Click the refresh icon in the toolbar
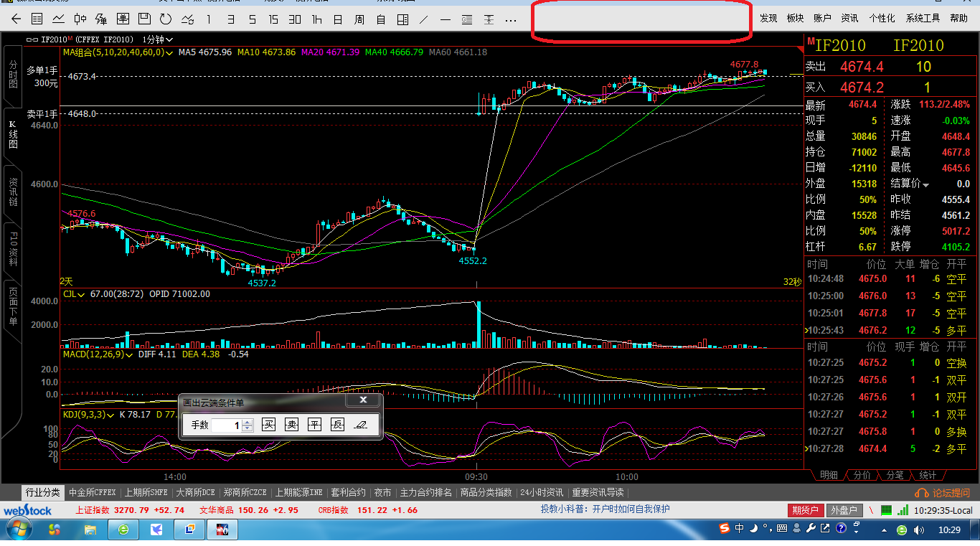The width and height of the screenshot is (980, 546). click(x=166, y=19)
